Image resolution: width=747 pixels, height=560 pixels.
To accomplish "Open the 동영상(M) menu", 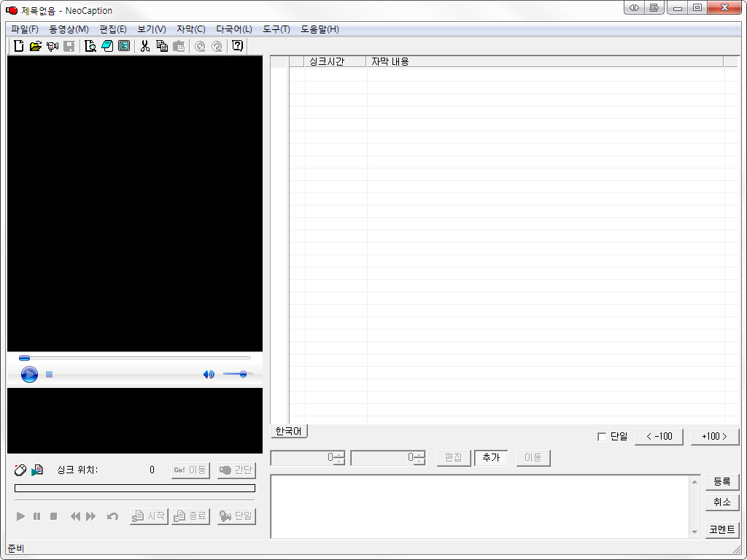I will (x=69, y=29).
